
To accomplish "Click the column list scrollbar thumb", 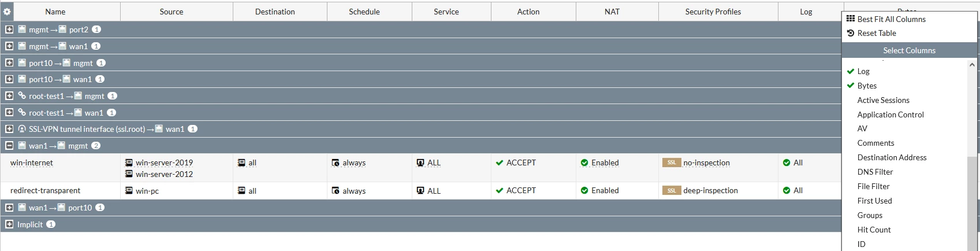I will (972, 204).
